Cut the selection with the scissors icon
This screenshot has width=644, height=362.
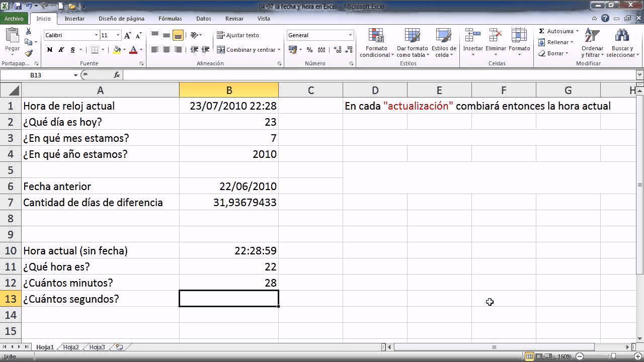pos(28,32)
